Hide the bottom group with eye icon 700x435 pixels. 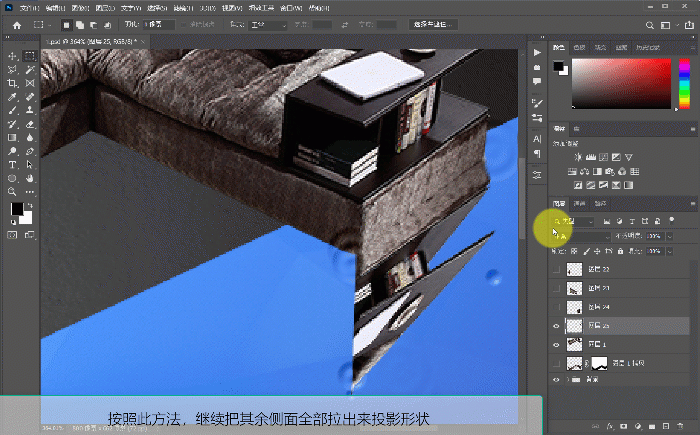556,380
